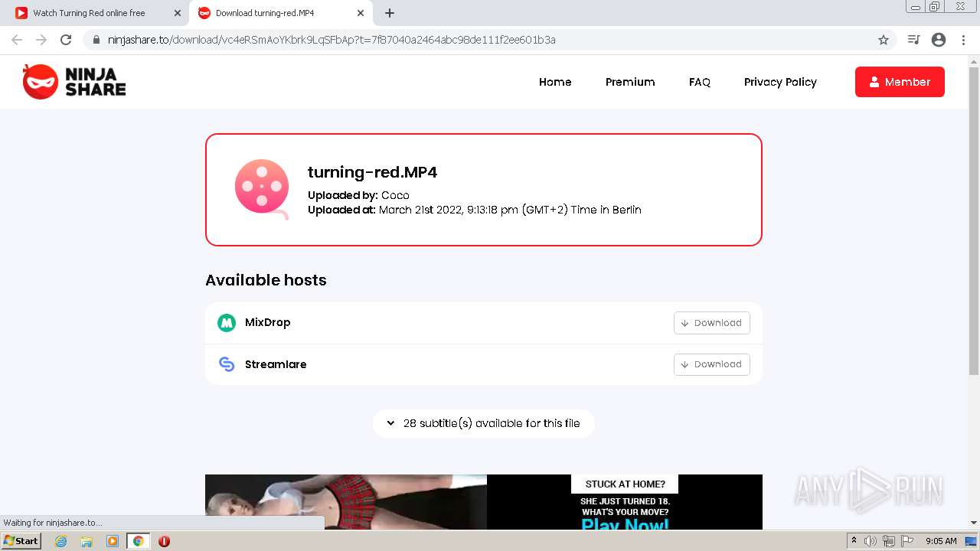Click the Play Now ad banner
Image resolution: width=980 pixels, height=551 pixels.
coord(484,502)
